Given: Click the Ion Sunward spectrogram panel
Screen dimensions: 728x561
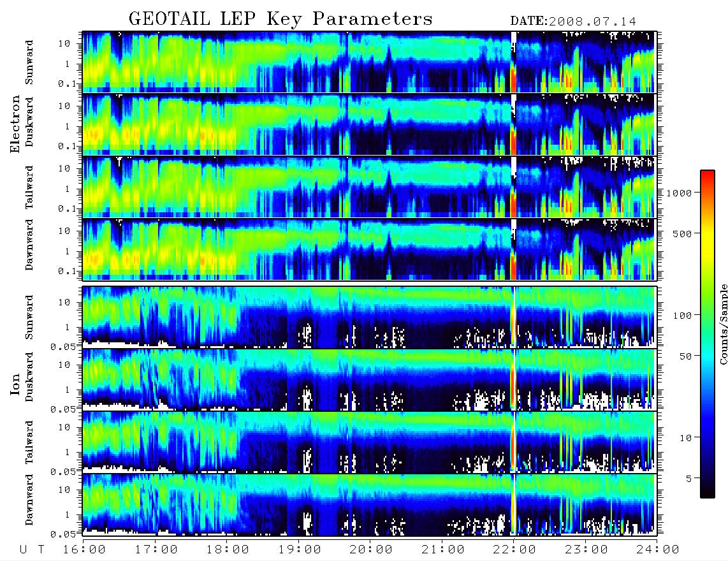Looking at the screenshot, I should click(x=370, y=317).
